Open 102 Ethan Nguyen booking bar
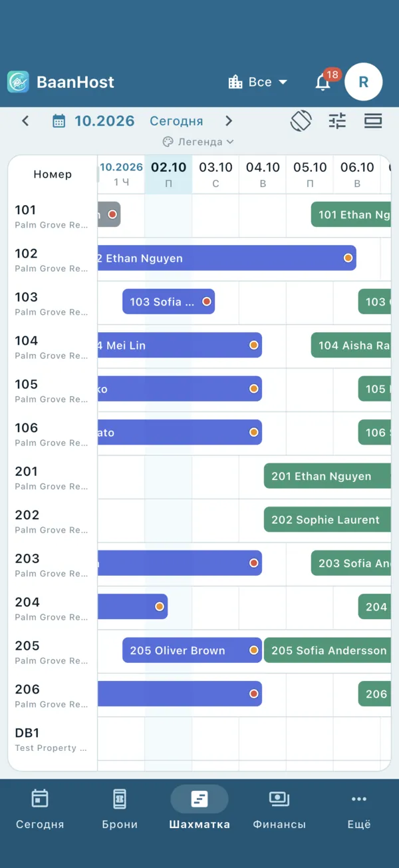 tap(227, 258)
